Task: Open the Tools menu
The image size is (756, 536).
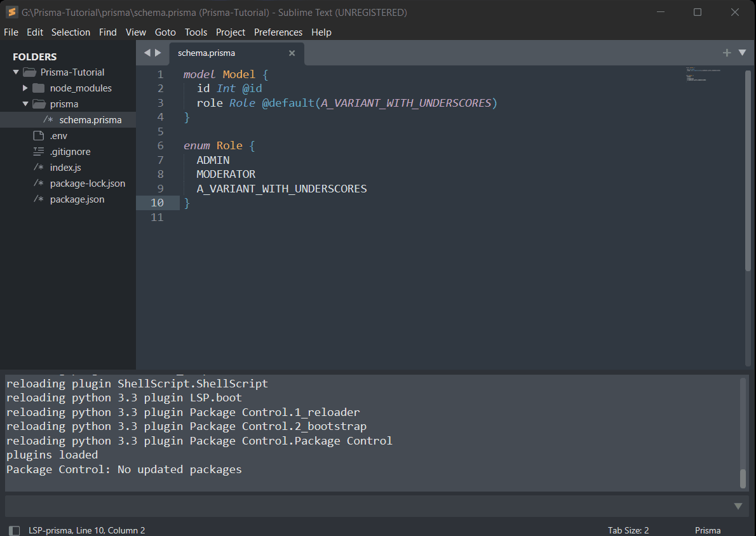Action: tap(196, 32)
